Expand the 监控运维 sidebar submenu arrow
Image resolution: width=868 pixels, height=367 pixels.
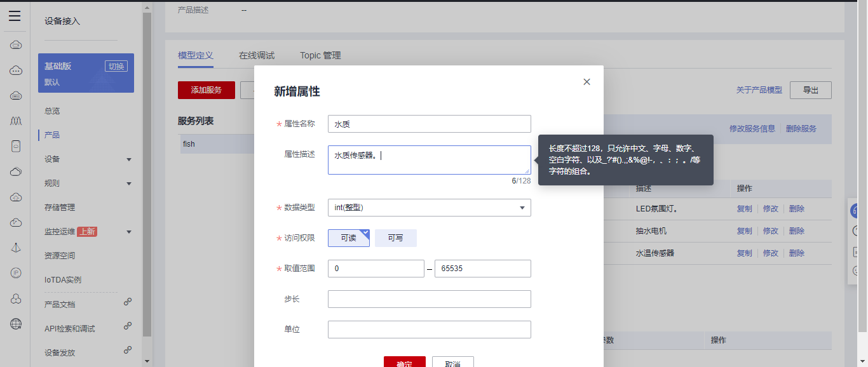[x=129, y=232]
